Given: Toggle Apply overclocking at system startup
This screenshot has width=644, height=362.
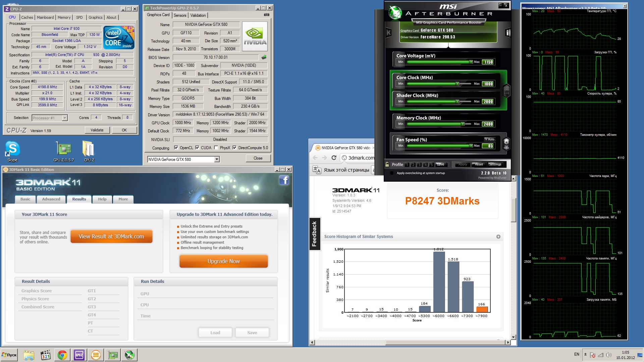Looking at the screenshot, I should click(x=391, y=173).
